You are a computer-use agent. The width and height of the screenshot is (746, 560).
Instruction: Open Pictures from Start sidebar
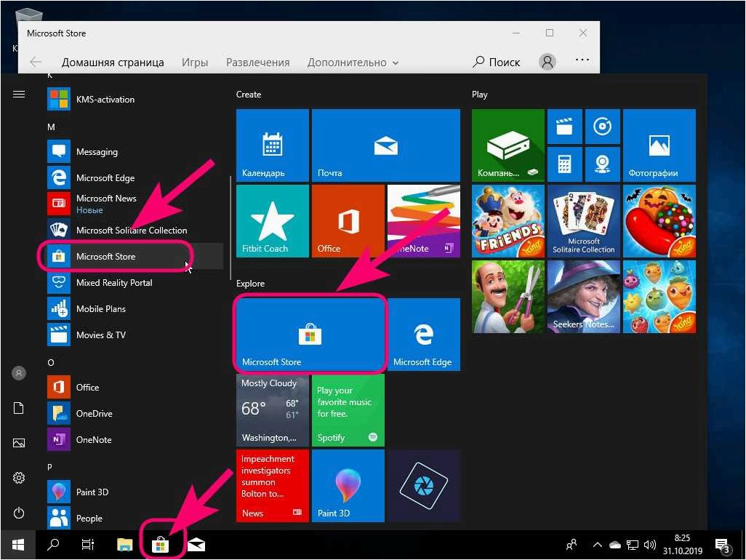tap(19, 443)
